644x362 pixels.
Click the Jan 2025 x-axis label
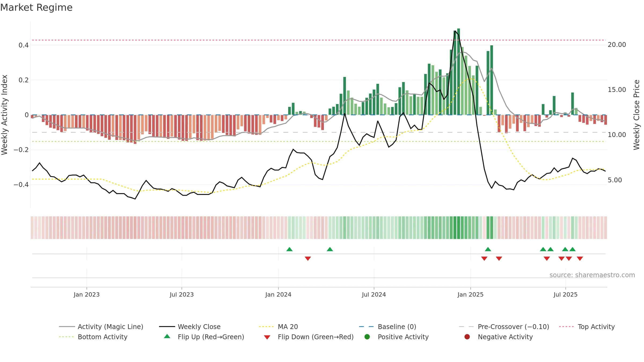tap(470, 294)
